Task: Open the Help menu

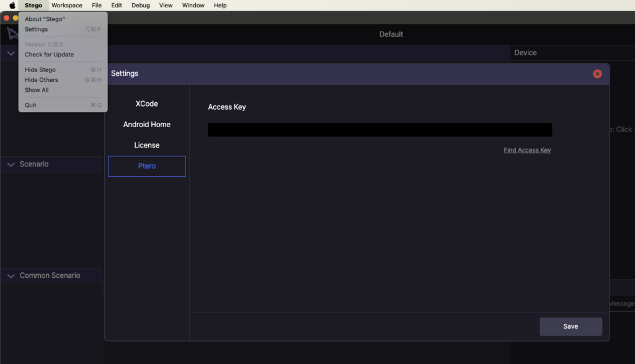Action: coord(220,5)
